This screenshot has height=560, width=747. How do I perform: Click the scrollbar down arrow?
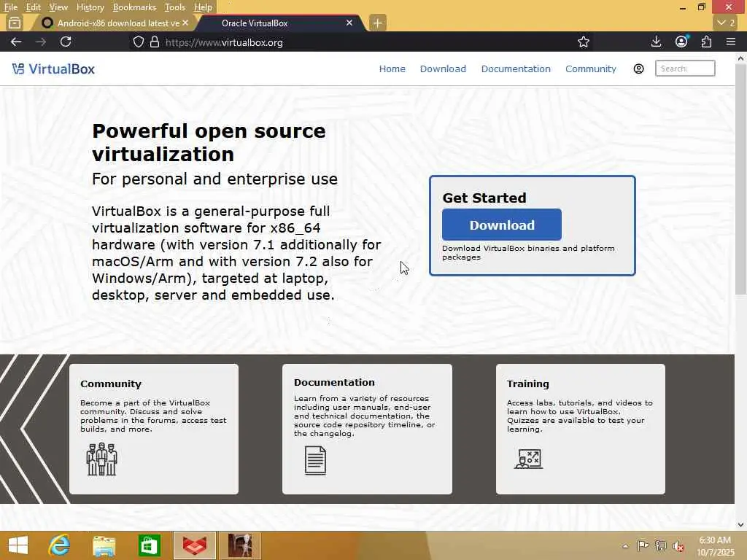(740, 525)
